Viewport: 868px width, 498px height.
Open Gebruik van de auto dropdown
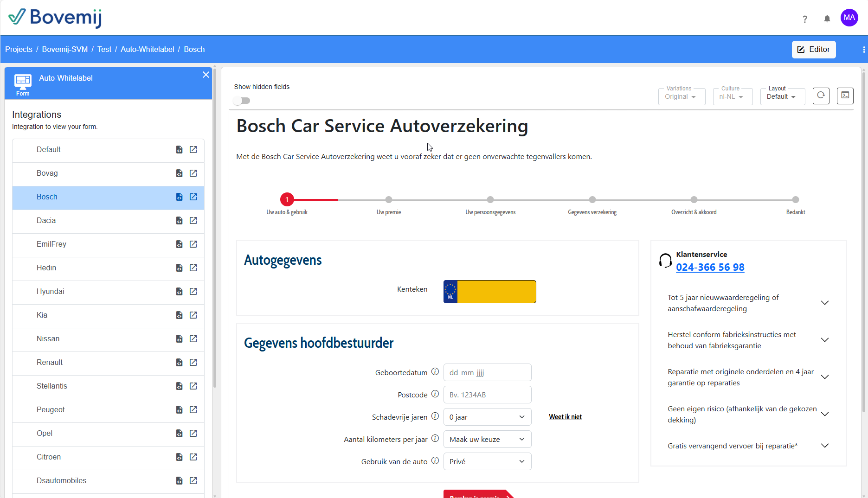(x=487, y=461)
